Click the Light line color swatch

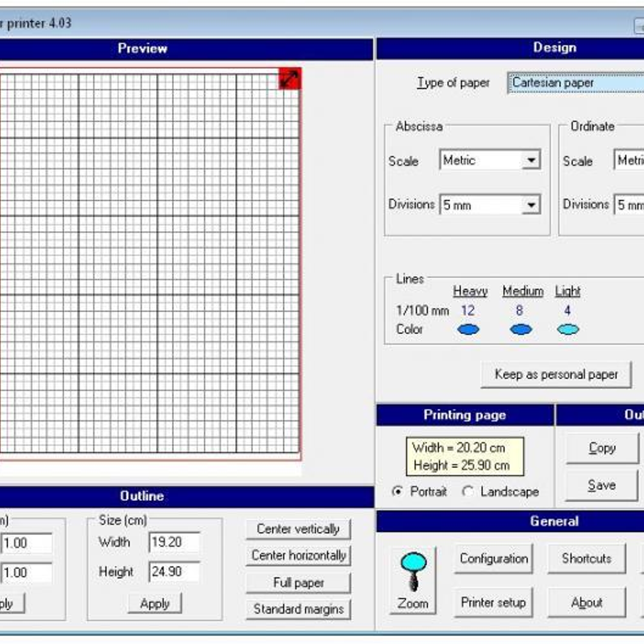568,330
